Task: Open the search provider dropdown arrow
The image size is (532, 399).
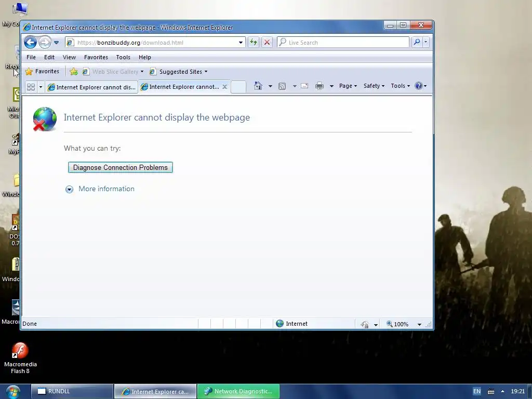Action: click(x=425, y=42)
